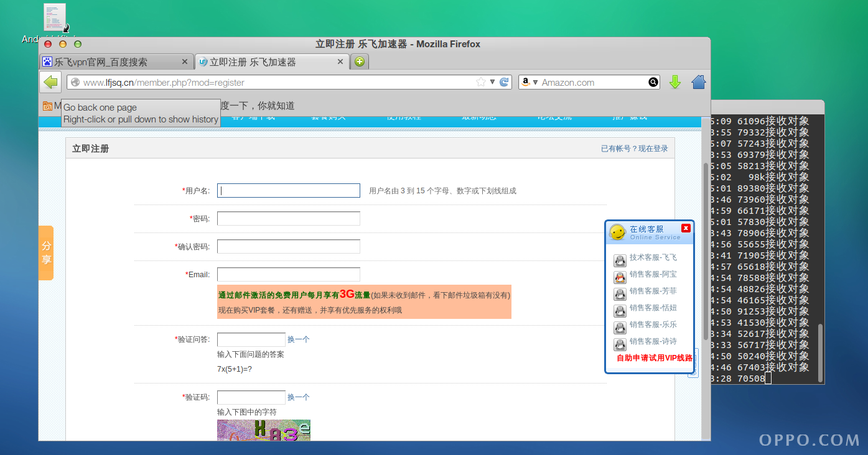Viewport: 868px width, 455px height.
Task: Toggle bookmark via the star icon
Action: [480, 81]
